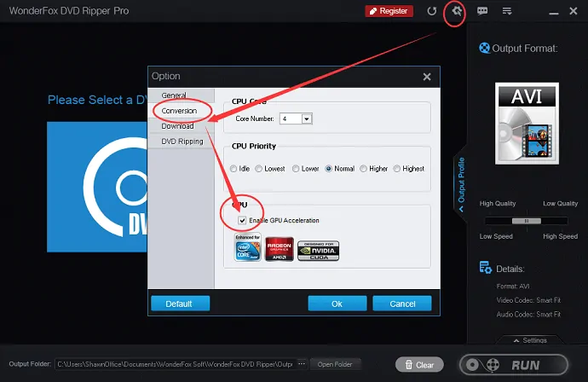Click the Output Format film reel icon
Viewport: 588px width, 382px height.
coord(485,48)
